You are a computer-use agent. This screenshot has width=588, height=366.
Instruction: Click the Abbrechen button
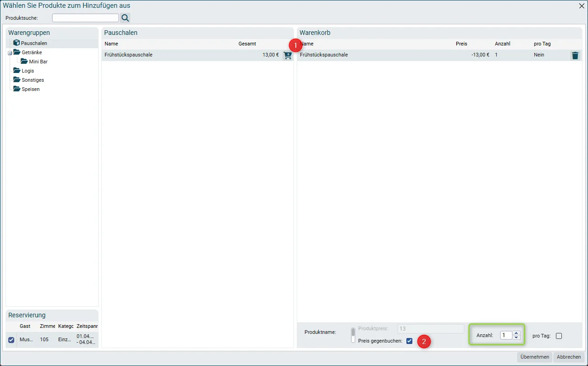tap(569, 357)
